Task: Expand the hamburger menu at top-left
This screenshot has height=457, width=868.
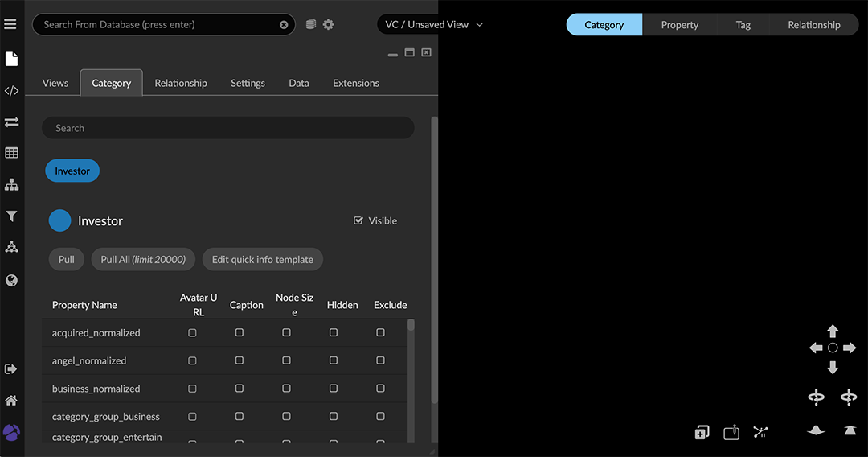Action: coord(10,24)
